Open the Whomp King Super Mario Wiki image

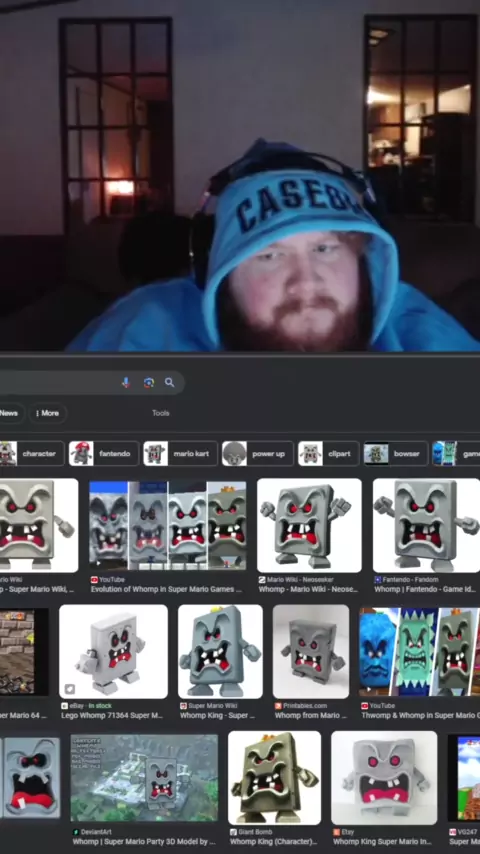point(220,651)
